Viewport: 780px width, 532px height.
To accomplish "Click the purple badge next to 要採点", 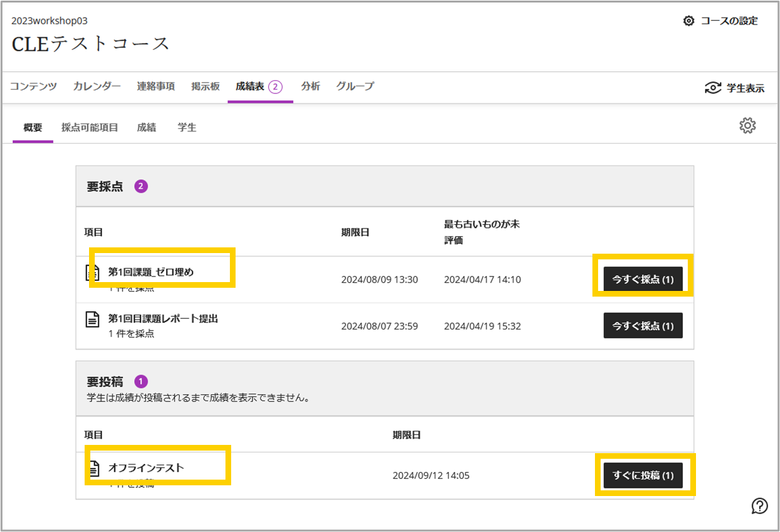I will coord(141,186).
